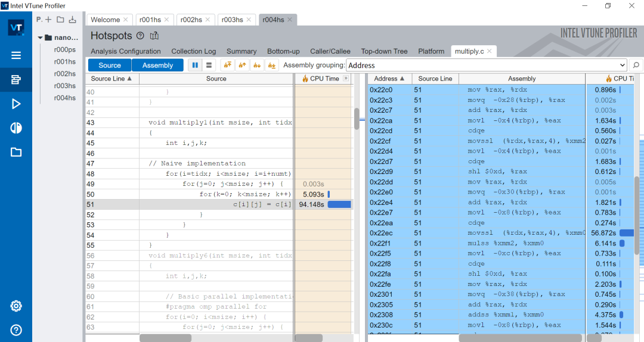Switch to vertical side-by-side layout
Image resolution: width=644 pixels, height=342 pixels.
tap(195, 66)
